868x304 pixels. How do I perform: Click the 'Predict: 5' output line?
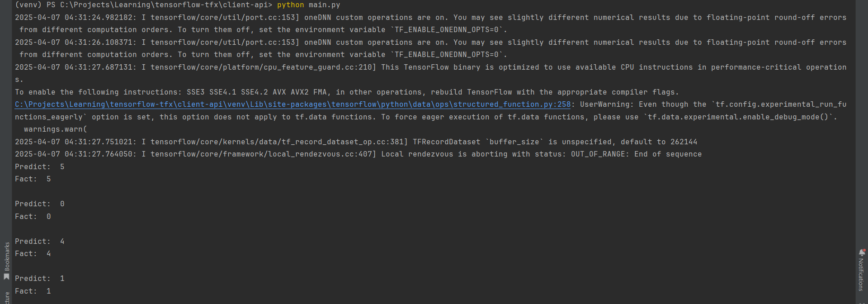pos(39,167)
